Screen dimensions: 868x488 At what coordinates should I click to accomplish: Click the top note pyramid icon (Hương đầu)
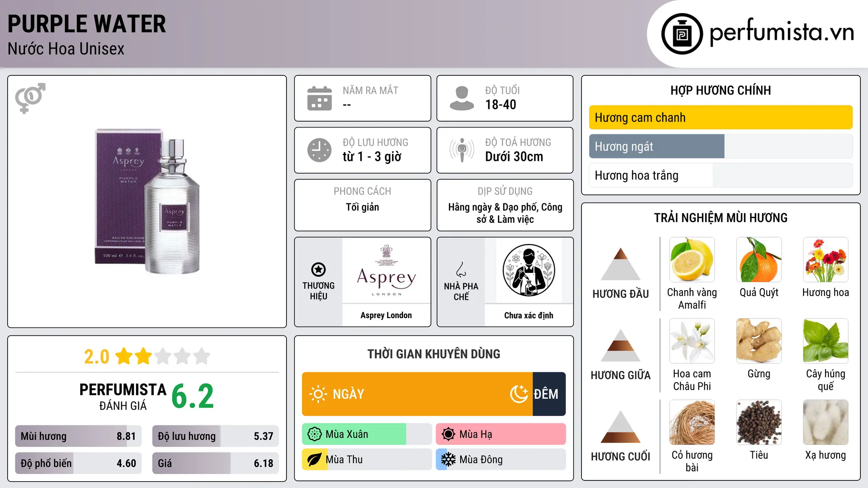[620, 264]
